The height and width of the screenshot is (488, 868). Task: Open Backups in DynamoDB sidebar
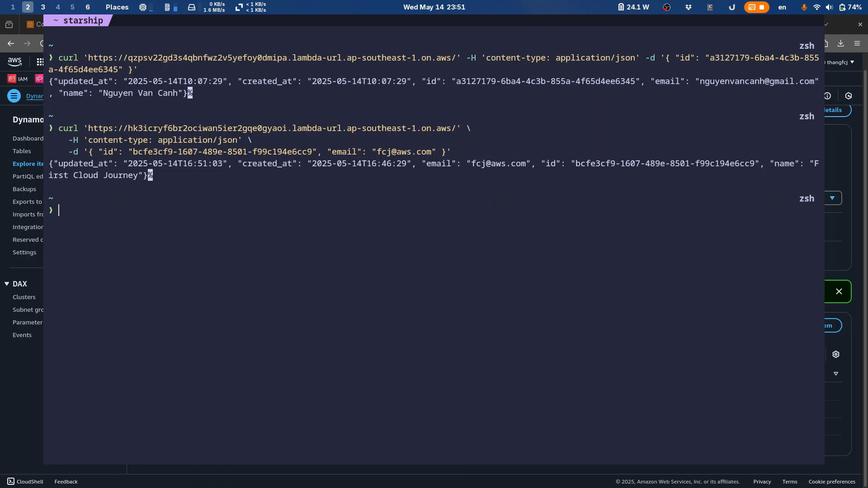coord(24,189)
